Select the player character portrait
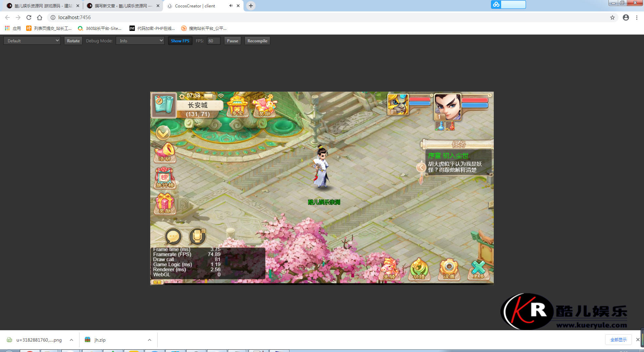Image resolution: width=644 pixels, height=352 pixels. click(x=448, y=107)
